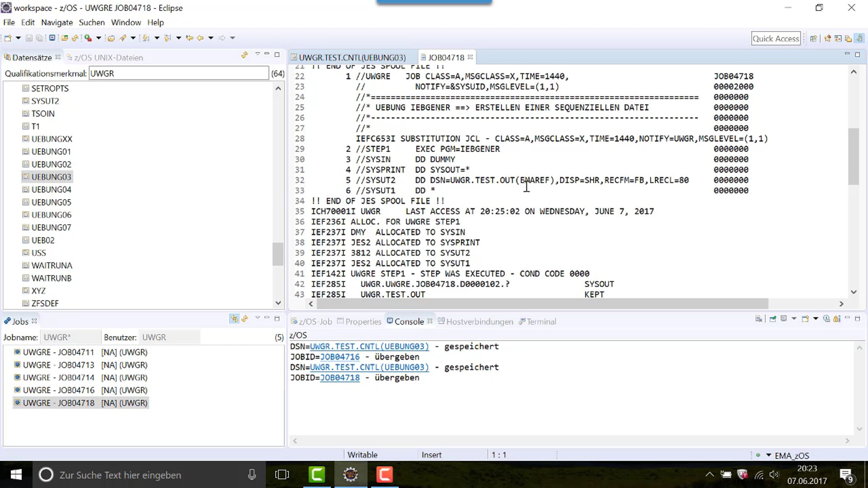
Task: Open the Quick Access field
Action: (x=776, y=38)
